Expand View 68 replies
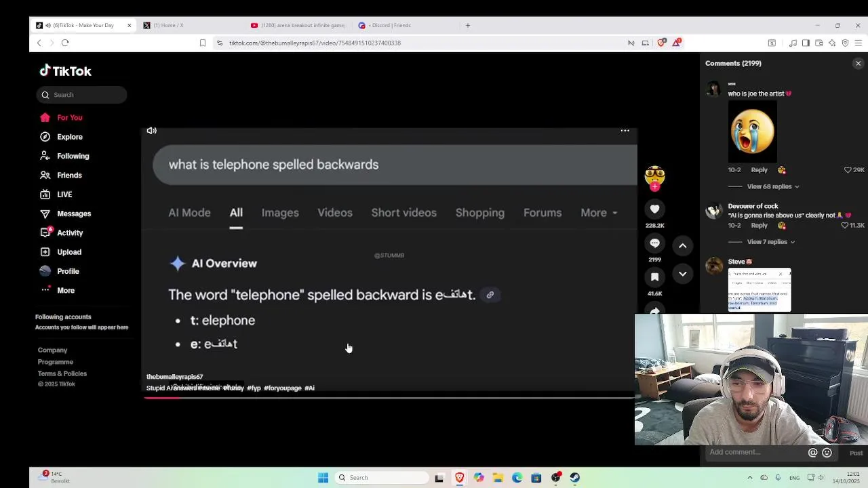 (x=773, y=186)
